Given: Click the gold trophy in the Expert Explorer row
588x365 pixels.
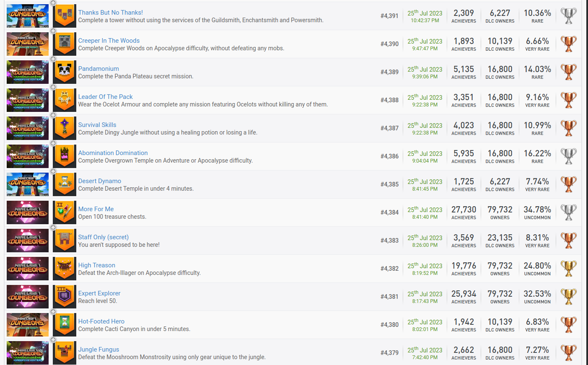Looking at the screenshot, I should [568, 297].
